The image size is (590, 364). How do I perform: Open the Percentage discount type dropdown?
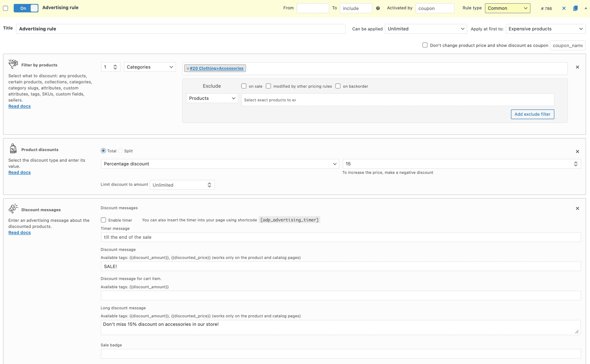[220, 164]
